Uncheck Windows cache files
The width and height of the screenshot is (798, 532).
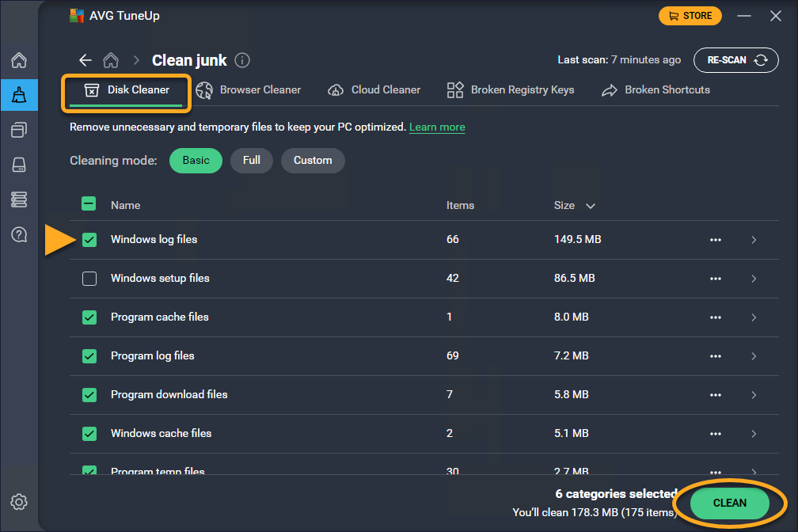click(89, 434)
